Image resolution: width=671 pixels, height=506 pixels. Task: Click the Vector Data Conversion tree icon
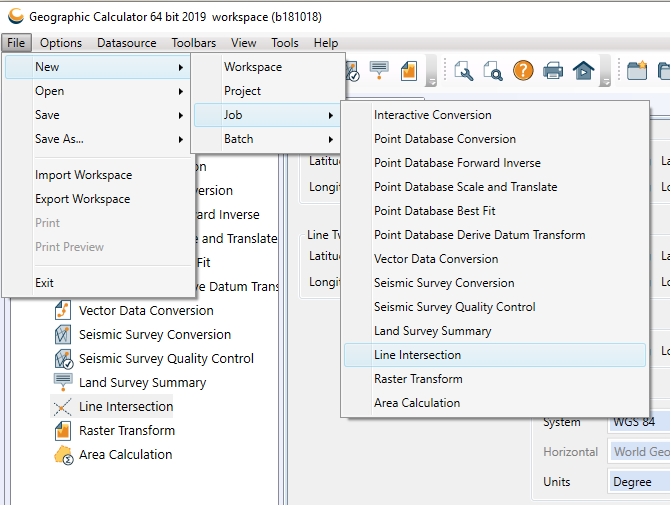coord(63,310)
